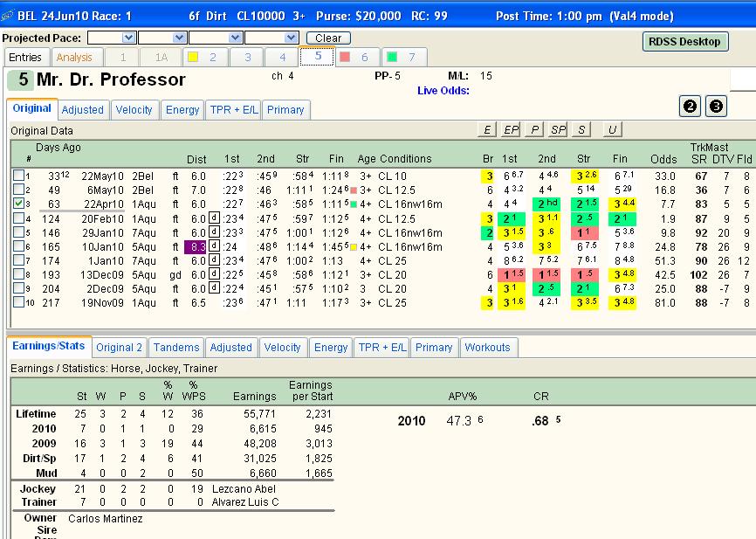Click the yellow marker beside 1:45.5 finish
This screenshot has height=539, width=756.
click(x=354, y=247)
